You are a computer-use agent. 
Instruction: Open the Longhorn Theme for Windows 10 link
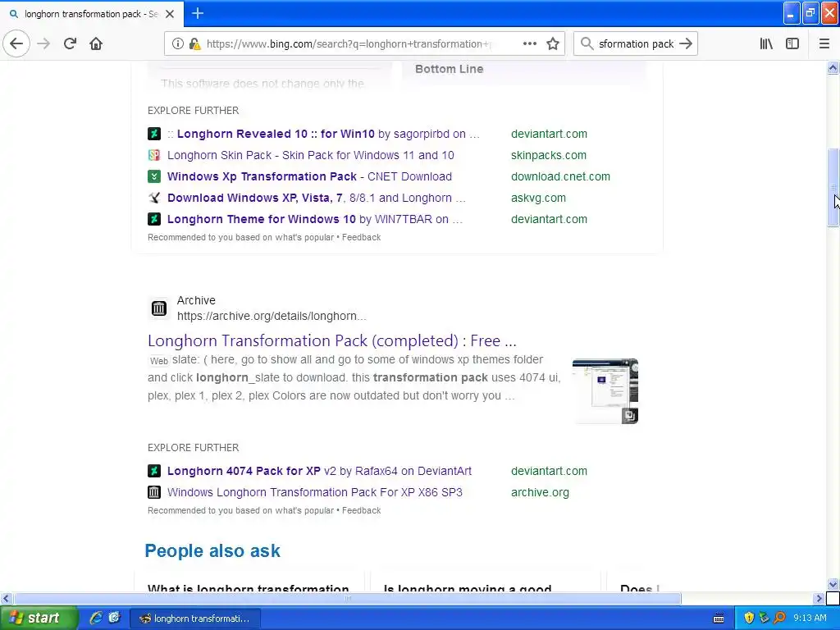click(315, 220)
